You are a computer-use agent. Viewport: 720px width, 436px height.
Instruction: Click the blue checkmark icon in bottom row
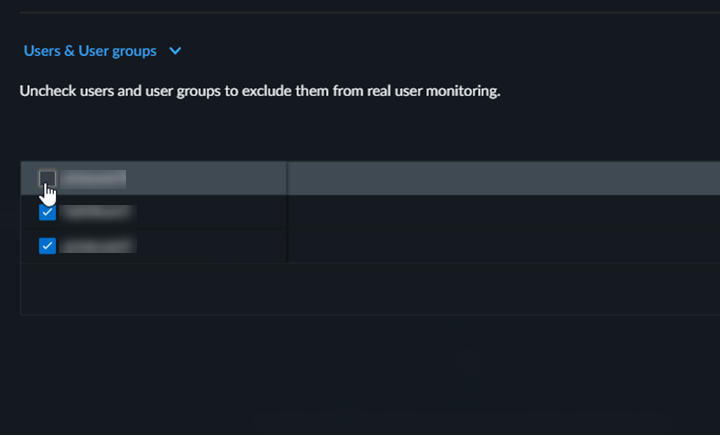click(x=47, y=246)
